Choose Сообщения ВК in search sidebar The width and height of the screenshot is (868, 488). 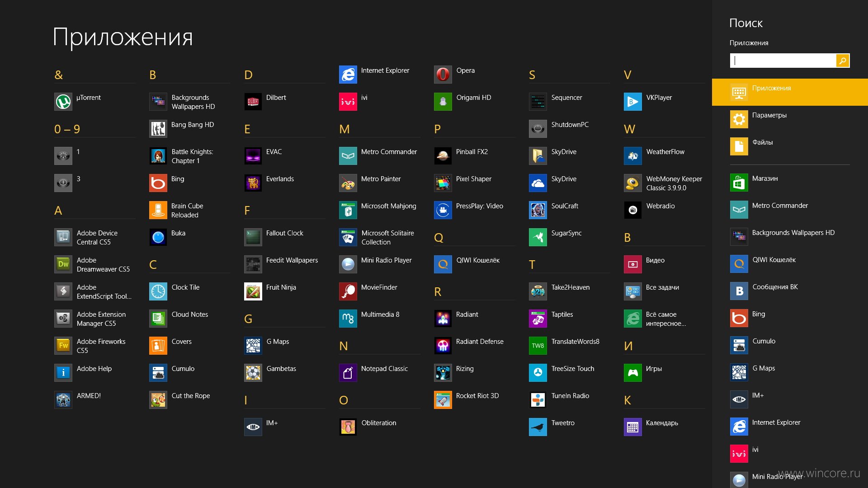790,291
